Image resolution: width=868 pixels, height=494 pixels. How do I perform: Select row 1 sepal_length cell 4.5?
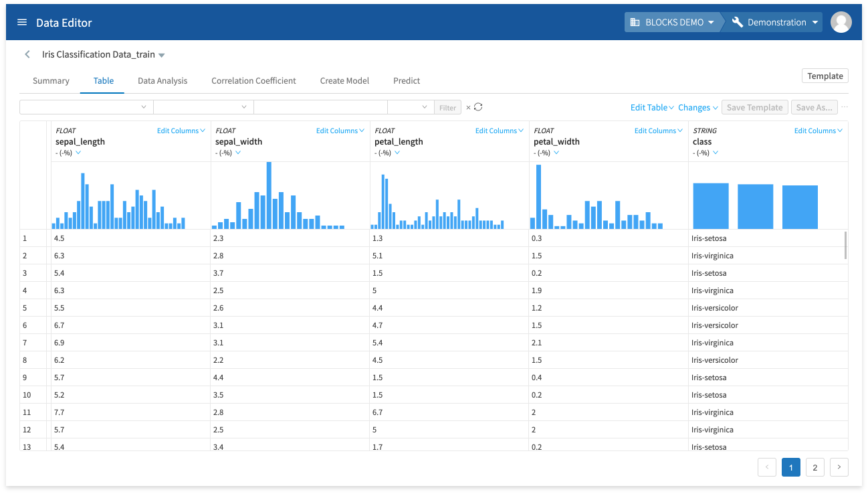[131, 238]
